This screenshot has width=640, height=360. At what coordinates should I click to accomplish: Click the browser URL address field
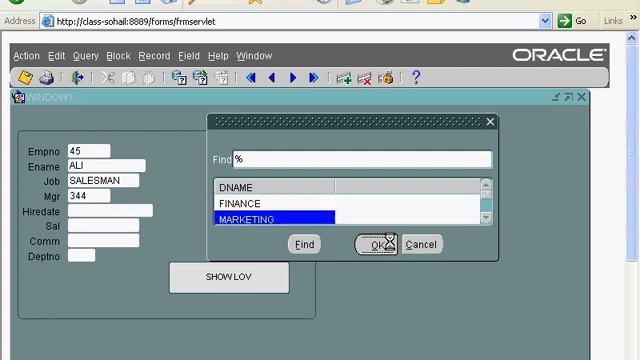(296, 21)
